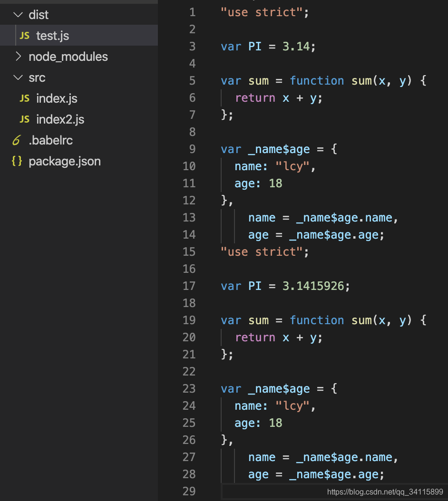
Task: Click _name$age.name on line 27
Action: [x=344, y=457]
